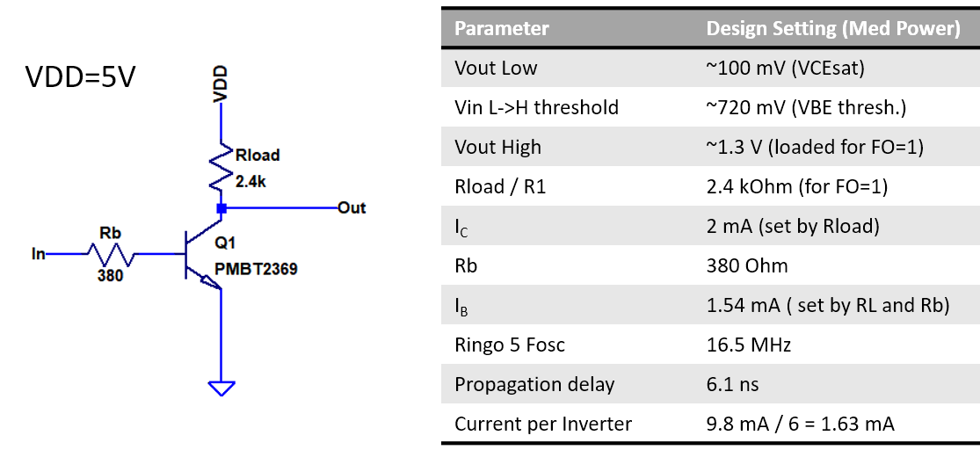Select the Vout Low table row
The height and width of the screenshot is (450, 980).
pos(708,68)
